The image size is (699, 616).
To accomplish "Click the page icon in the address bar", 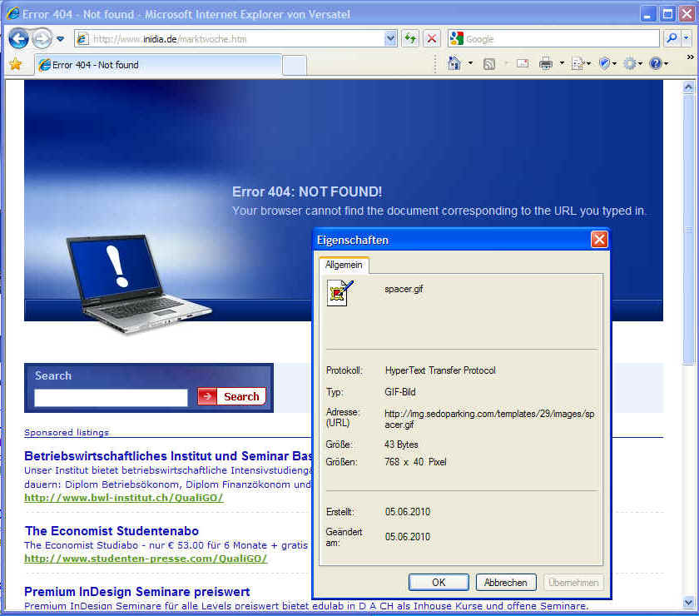I will click(82, 39).
